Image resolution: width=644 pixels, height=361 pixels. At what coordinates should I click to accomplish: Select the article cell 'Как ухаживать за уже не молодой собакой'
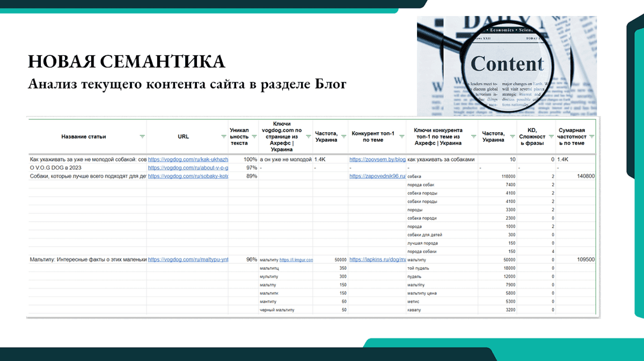click(88, 160)
